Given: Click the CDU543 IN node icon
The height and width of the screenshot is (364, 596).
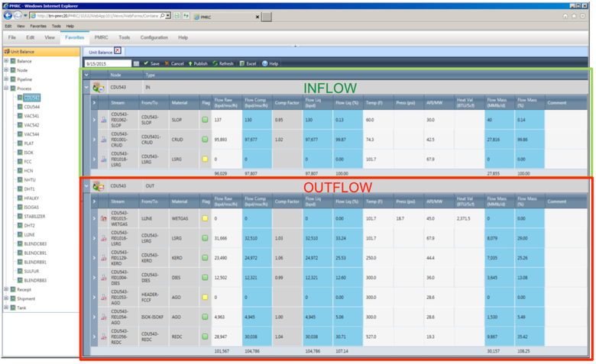Looking at the screenshot, I should [x=99, y=88].
